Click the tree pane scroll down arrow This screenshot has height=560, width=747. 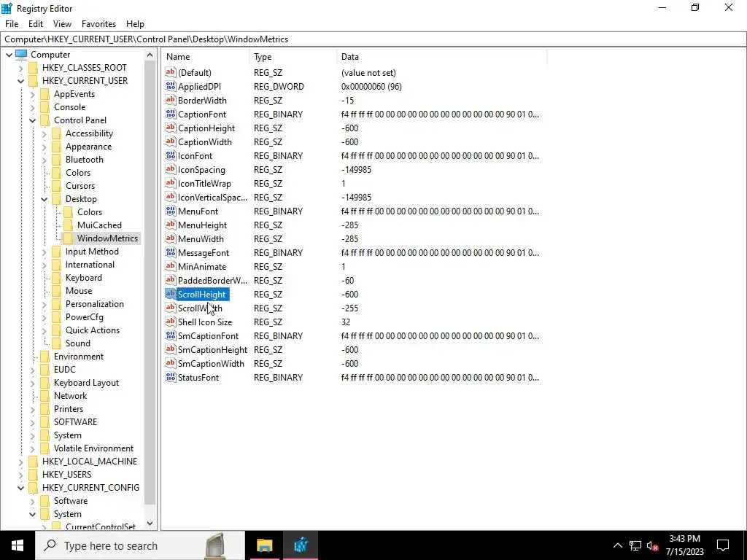[150, 524]
